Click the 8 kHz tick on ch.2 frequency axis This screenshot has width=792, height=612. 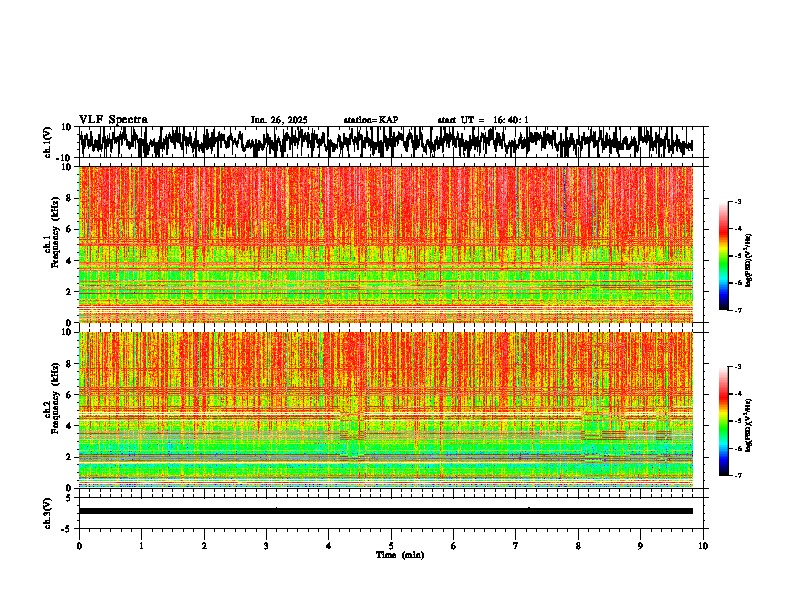[x=69, y=364]
